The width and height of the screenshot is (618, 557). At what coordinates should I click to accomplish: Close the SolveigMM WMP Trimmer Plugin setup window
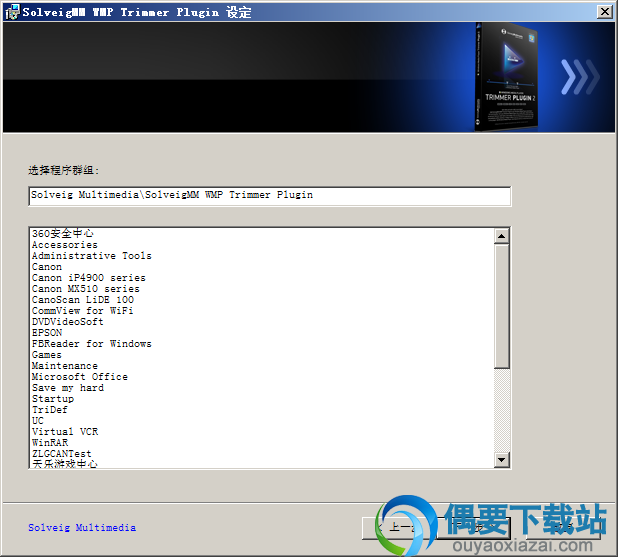click(x=604, y=12)
